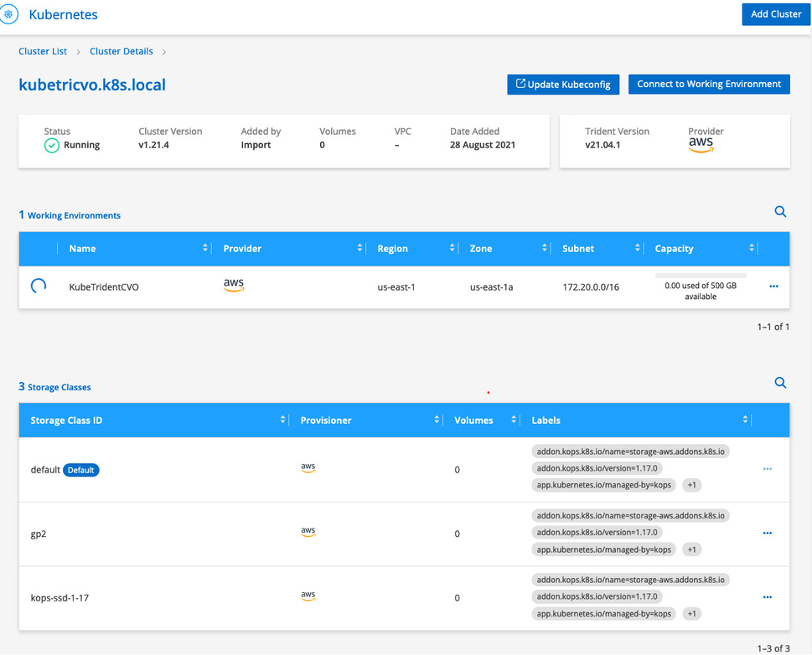Sort storage classes by Provisioner
The height and width of the screenshot is (655, 812).
[437, 420]
